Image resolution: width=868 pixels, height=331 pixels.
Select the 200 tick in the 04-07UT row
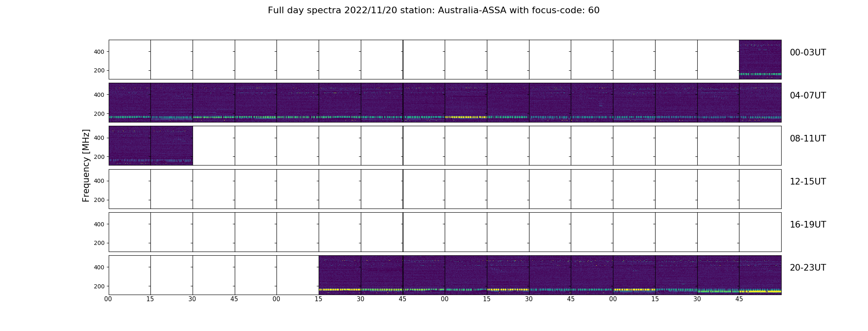pos(99,114)
